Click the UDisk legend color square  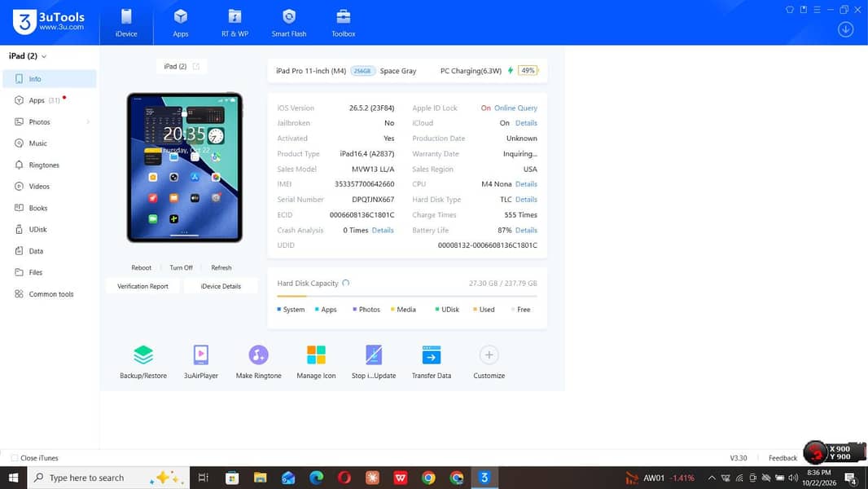pos(437,310)
